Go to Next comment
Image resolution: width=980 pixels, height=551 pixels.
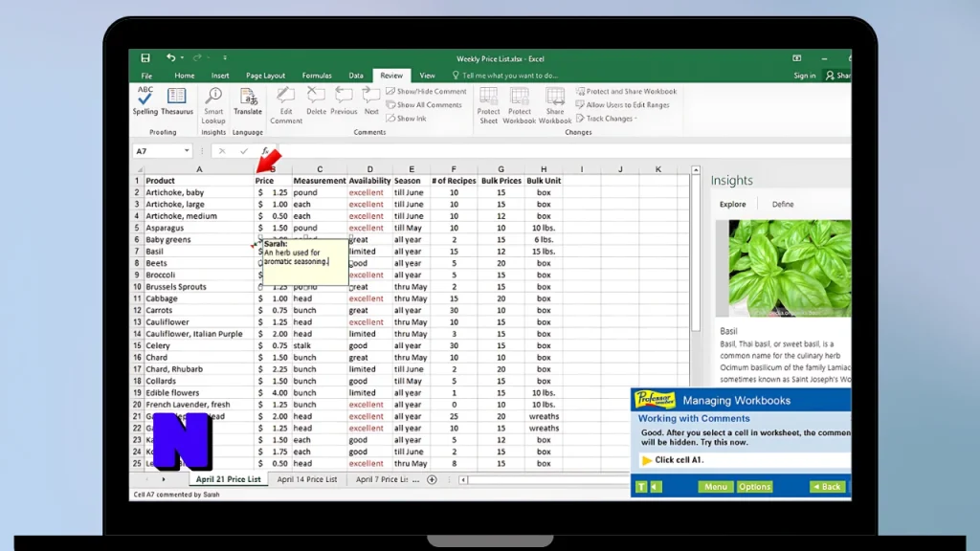tap(371, 100)
